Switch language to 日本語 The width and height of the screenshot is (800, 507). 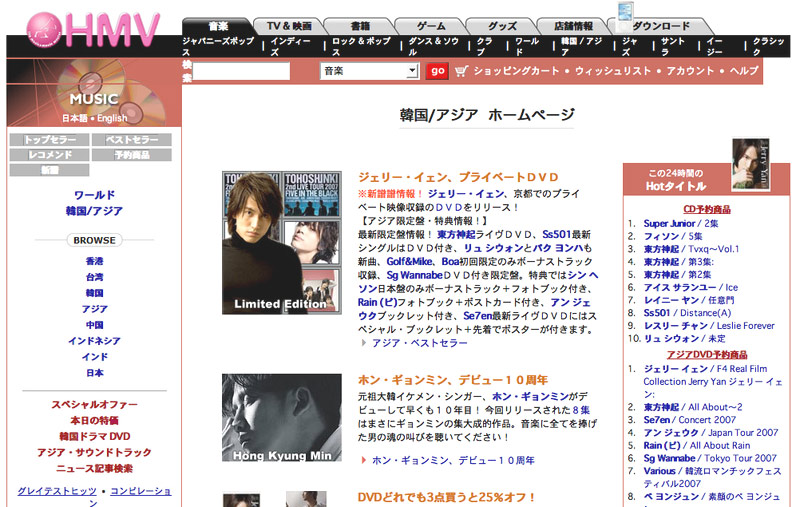75,118
